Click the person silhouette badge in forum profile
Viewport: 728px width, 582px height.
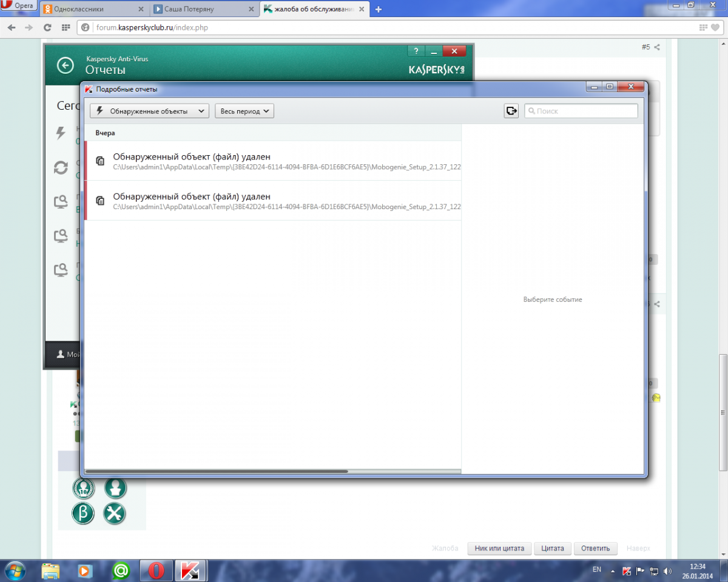pyautogui.click(x=115, y=487)
